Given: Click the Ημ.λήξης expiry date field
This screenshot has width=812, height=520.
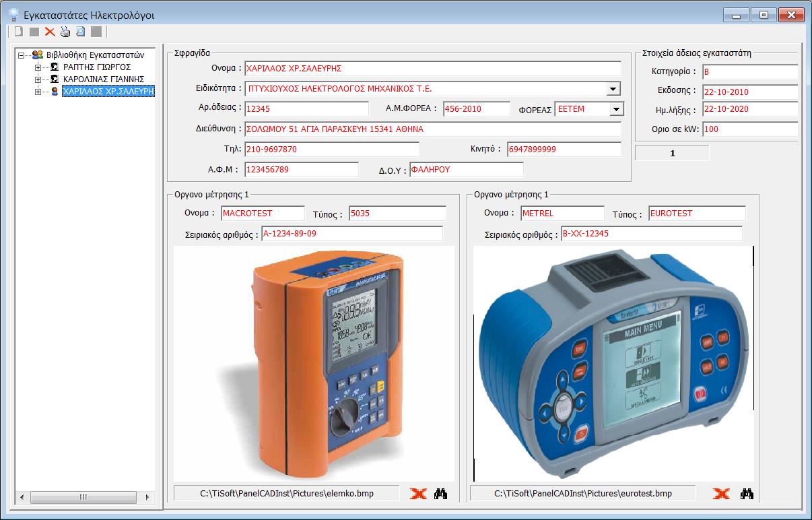Looking at the screenshot, I should [x=749, y=109].
